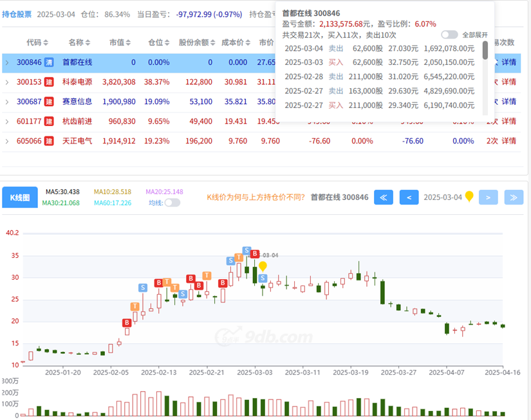
Task: Click the trade-history popup scrollbar thumb
Action: pos(485,50)
